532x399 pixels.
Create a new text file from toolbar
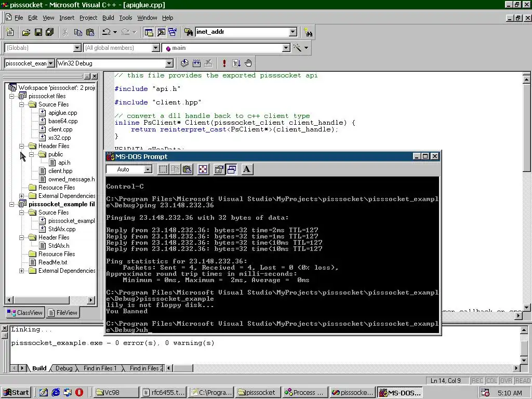(x=10, y=32)
